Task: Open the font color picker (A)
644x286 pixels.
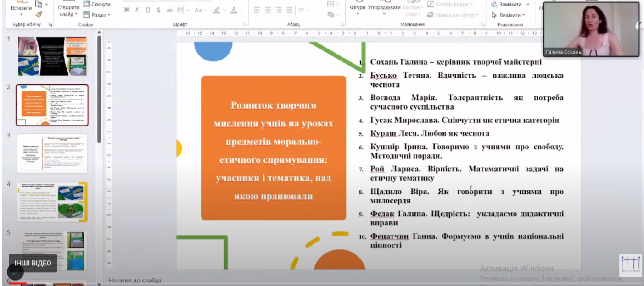Action: [x=234, y=10]
